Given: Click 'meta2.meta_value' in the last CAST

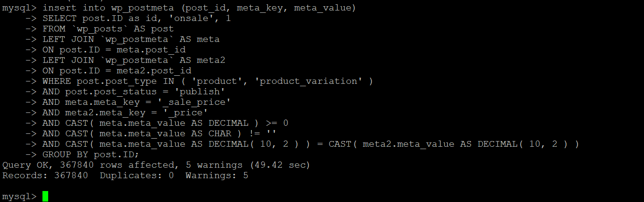Looking at the screenshot, I should (x=408, y=144).
